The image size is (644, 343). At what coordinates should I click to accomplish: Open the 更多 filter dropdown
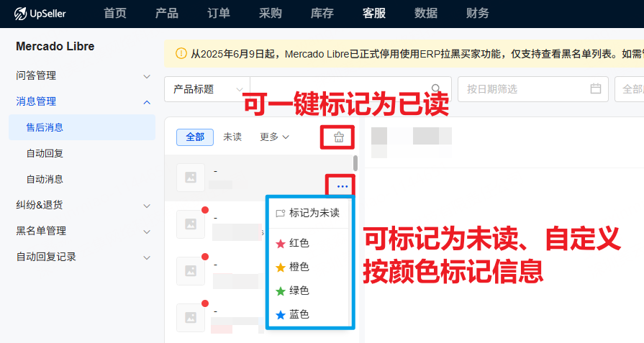coord(274,137)
